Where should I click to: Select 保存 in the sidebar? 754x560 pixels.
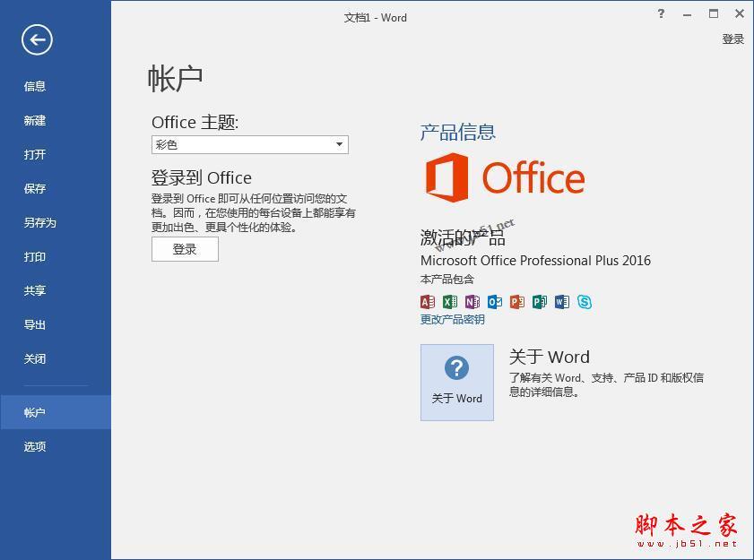coord(35,189)
